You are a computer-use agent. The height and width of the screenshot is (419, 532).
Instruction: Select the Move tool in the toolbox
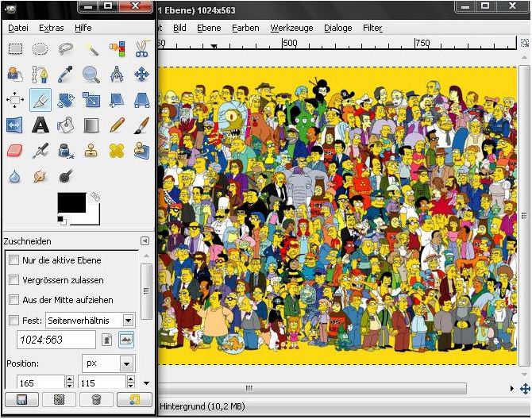(142, 75)
